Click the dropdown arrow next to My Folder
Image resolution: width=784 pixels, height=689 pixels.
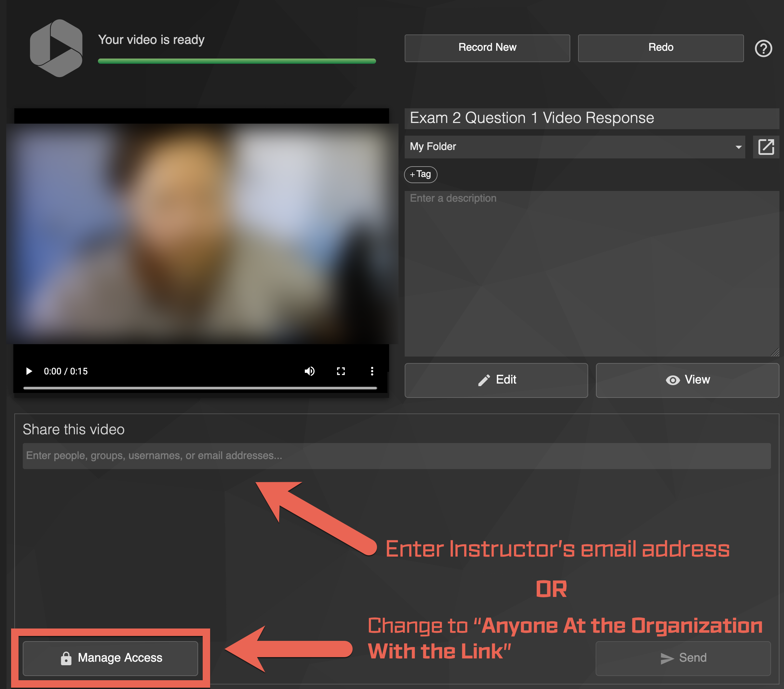point(738,147)
